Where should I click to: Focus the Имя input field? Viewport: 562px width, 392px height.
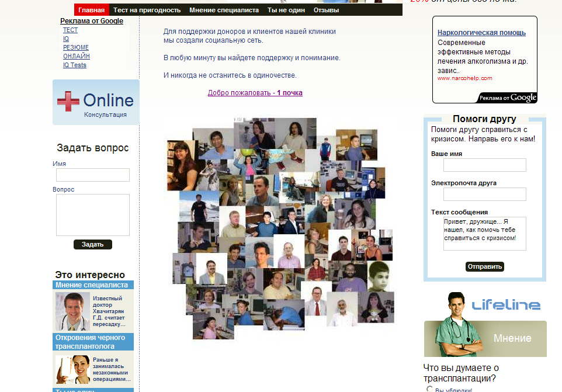tap(93, 175)
